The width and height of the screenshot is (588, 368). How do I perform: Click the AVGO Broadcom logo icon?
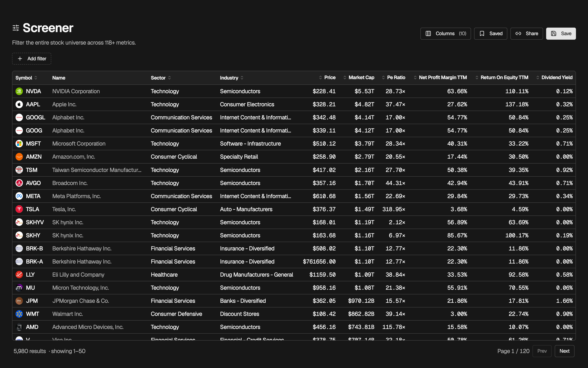tap(19, 183)
